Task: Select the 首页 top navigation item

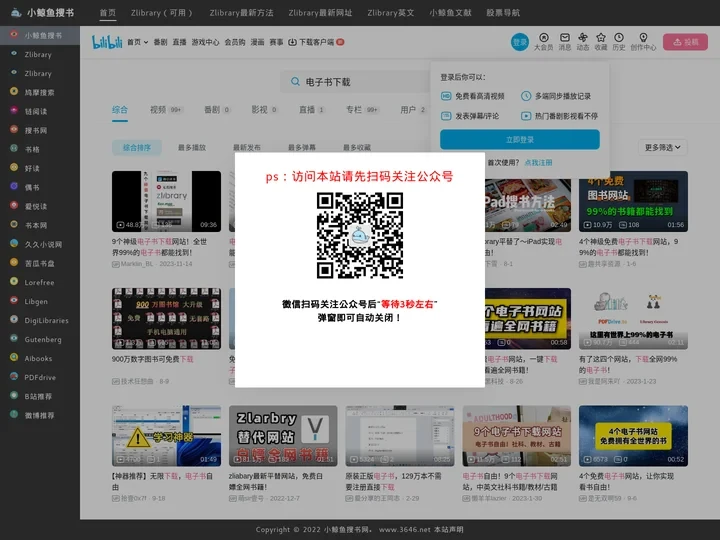Action: coord(108,13)
